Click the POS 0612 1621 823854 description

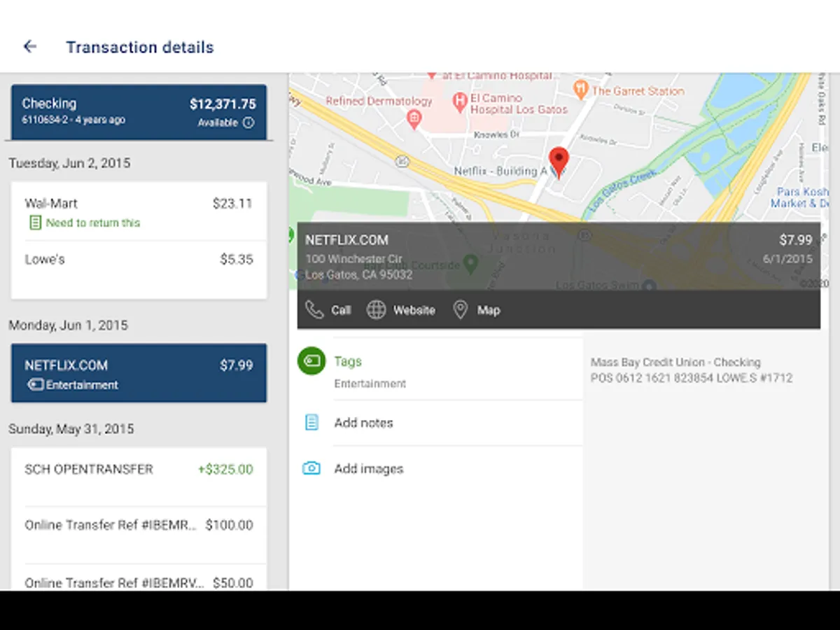[692, 378]
